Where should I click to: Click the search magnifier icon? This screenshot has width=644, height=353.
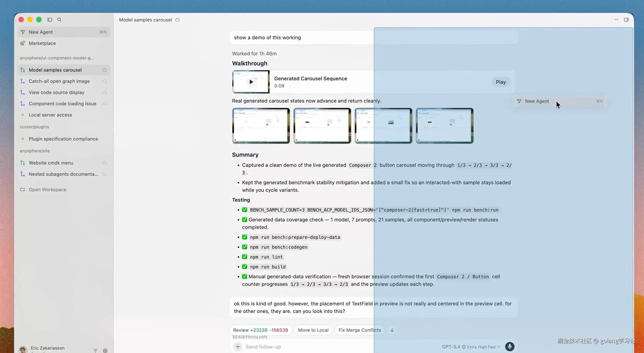click(59, 19)
